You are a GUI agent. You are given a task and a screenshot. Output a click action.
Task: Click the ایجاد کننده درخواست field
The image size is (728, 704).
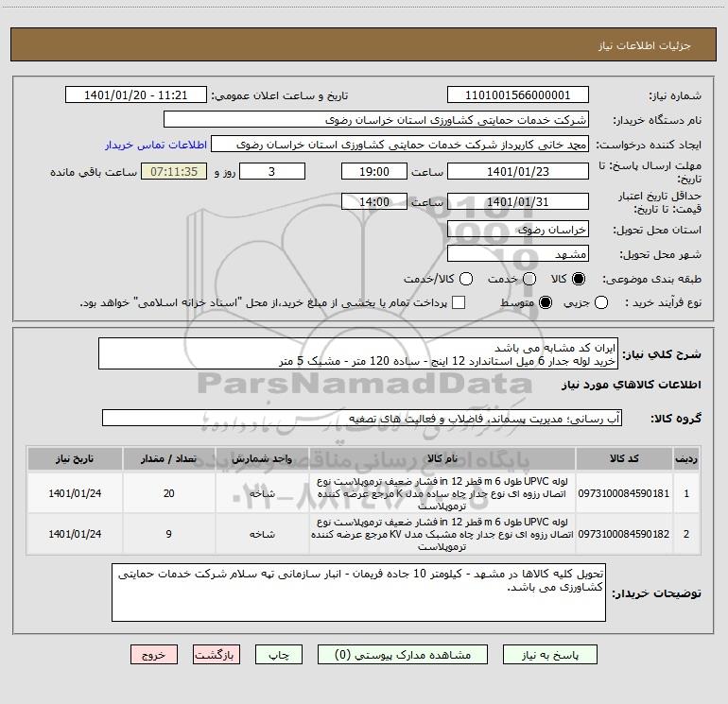click(400, 145)
